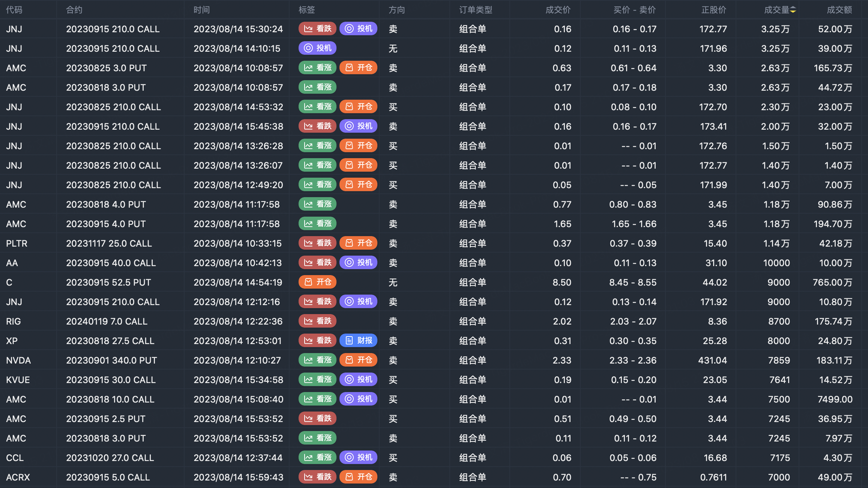The width and height of the screenshot is (868, 488).
Task: Select the KVUE 30.0 CALL row
Action: coord(111,380)
